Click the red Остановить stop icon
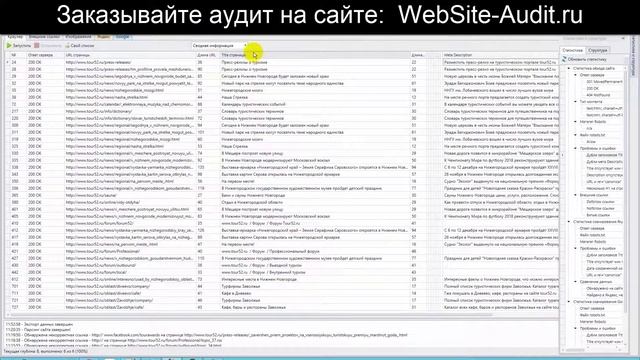 click(x=37, y=46)
